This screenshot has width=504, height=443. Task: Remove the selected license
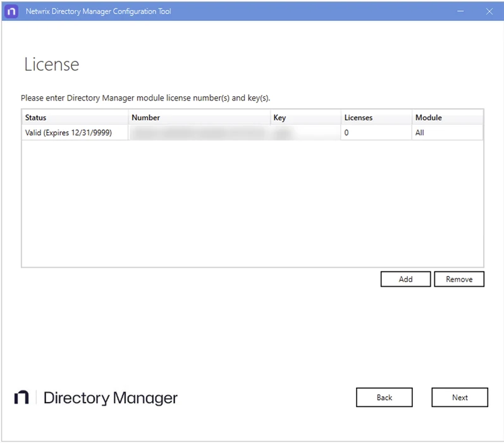click(x=458, y=279)
